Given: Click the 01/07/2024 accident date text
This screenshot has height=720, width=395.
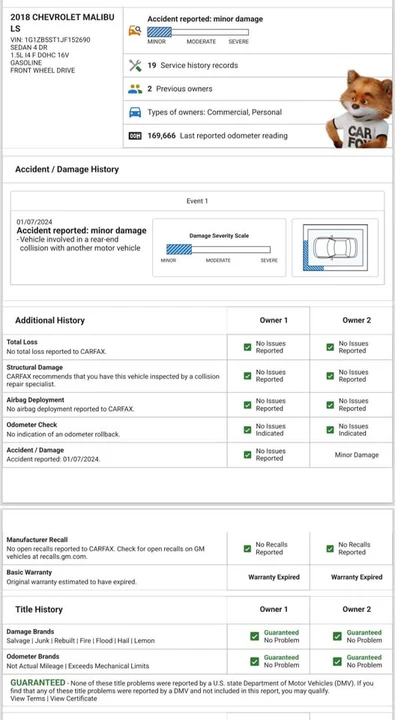Looking at the screenshot, I should [x=34, y=222].
